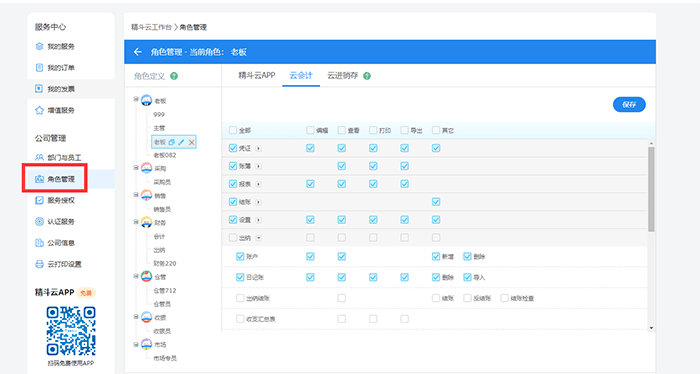This screenshot has height=374, width=700.
Task: Expand the 账簿 permission row arrow
Action: [258, 166]
